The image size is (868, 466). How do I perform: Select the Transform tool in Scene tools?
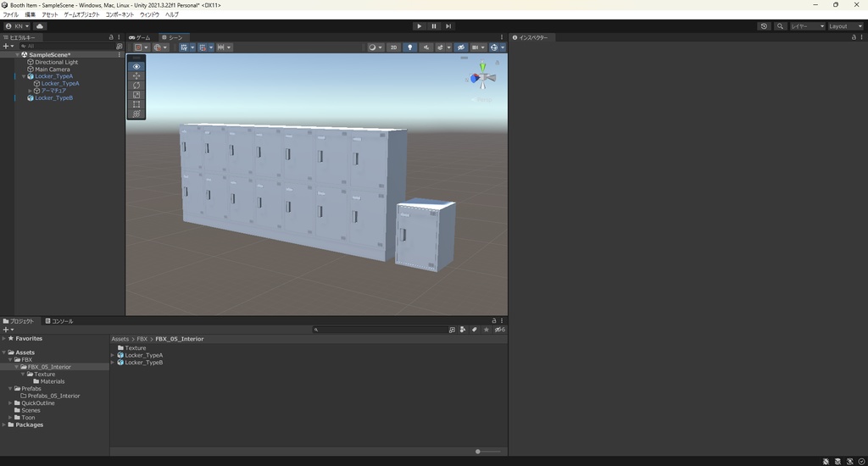(136, 114)
